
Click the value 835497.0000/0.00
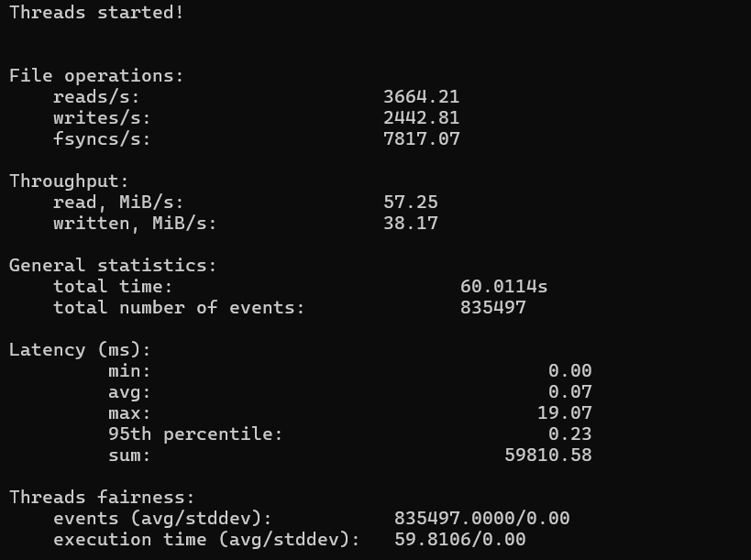click(x=481, y=518)
